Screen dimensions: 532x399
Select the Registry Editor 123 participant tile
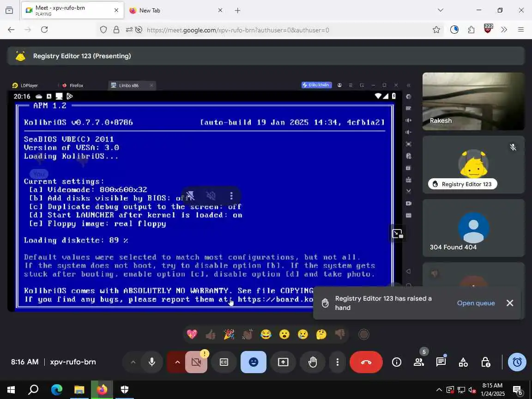pyautogui.click(x=473, y=164)
